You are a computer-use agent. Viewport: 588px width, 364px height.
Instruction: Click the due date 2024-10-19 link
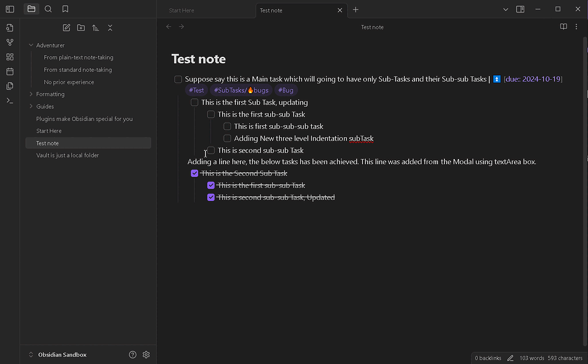coord(532,79)
